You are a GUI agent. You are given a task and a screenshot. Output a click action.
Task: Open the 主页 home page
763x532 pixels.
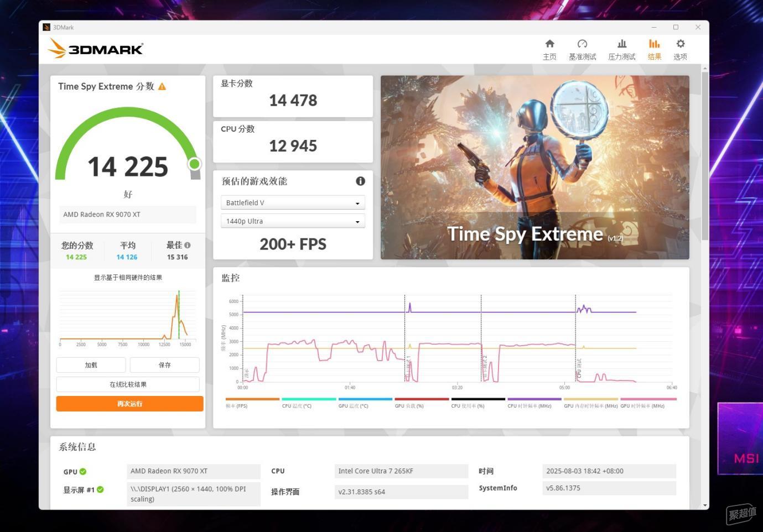coord(549,49)
